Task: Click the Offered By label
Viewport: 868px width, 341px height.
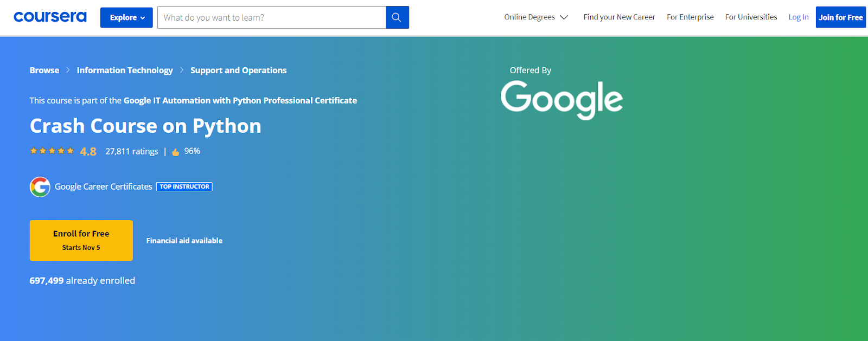Action: [x=531, y=70]
